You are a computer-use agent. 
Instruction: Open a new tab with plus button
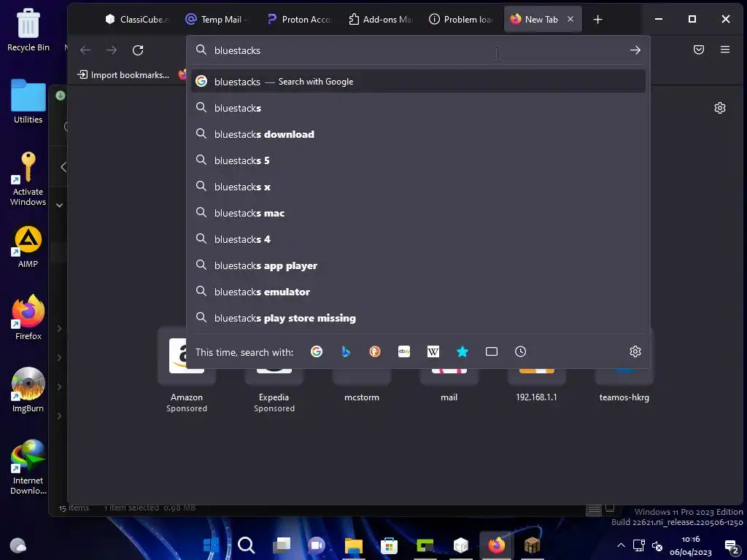point(597,20)
